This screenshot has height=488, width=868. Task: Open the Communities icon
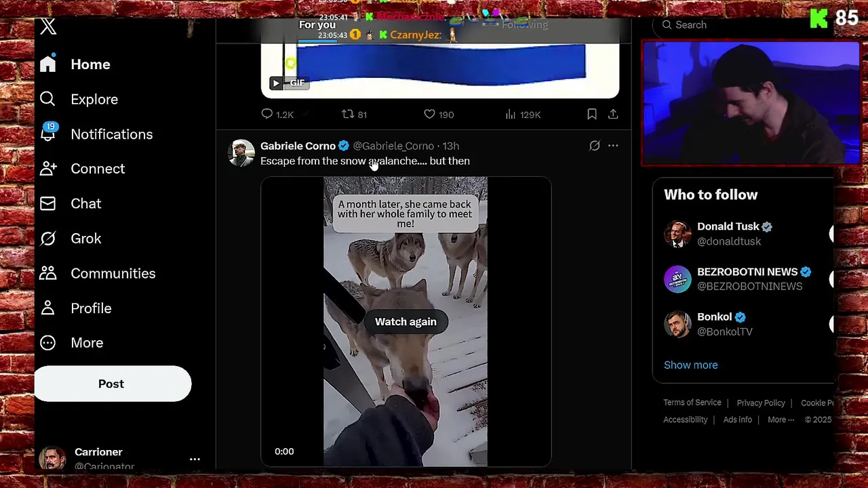(47, 273)
